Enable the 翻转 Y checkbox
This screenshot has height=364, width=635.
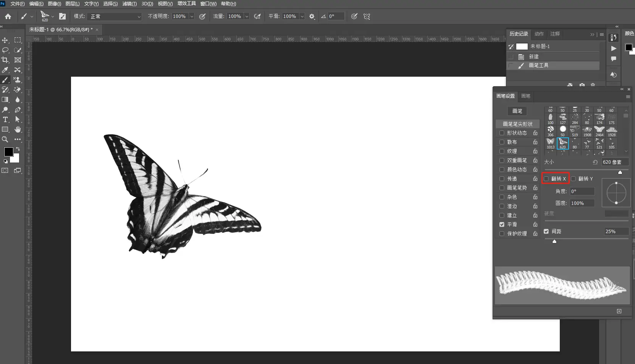pyautogui.click(x=573, y=179)
